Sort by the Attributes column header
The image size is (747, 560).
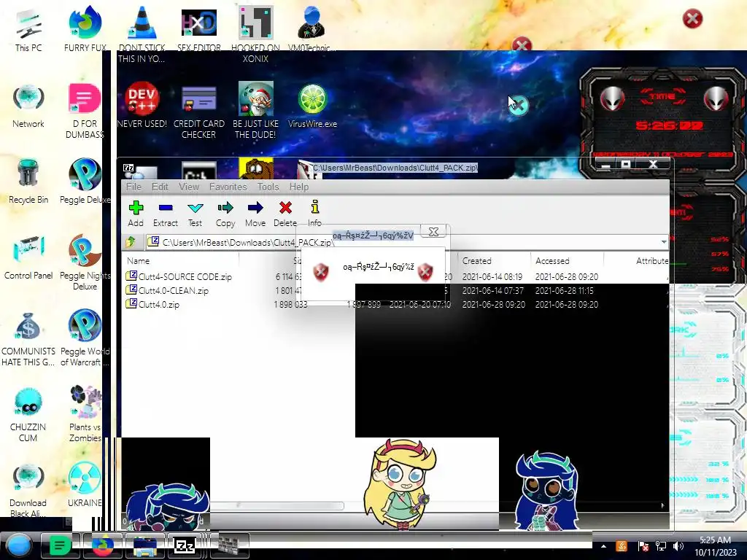pyautogui.click(x=651, y=261)
